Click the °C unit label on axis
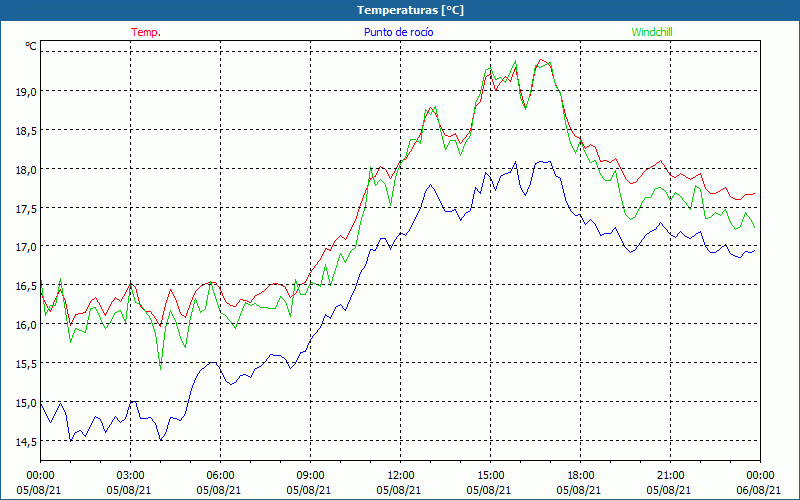The height and width of the screenshot is (500, 800). pos(31,46)
